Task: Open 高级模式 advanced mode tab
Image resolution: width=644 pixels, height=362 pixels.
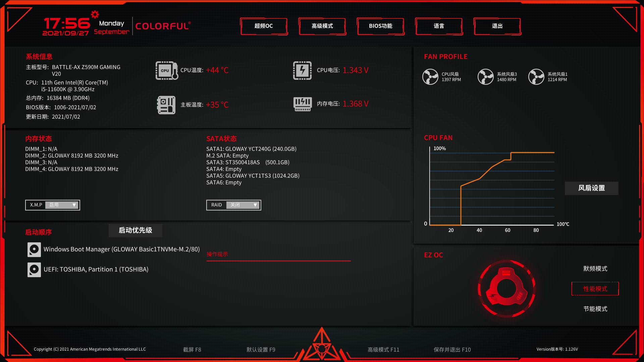Action: (x=322, y=25)
